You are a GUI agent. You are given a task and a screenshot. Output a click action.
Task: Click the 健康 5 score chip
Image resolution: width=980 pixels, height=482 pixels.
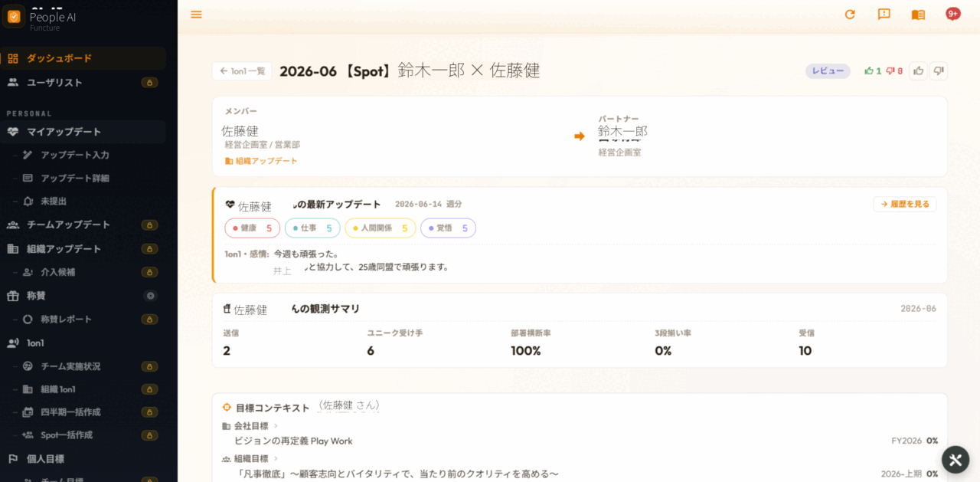coord(253,228)
